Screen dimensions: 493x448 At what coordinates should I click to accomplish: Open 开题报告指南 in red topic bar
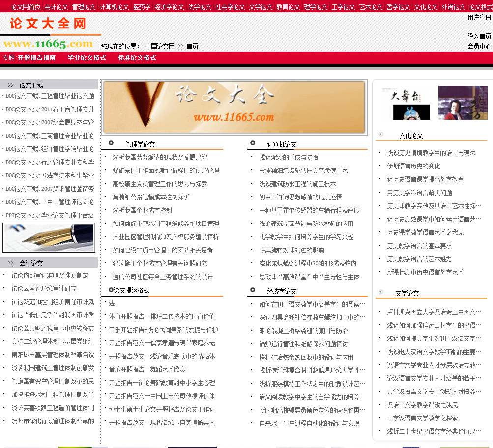point(36,57)
